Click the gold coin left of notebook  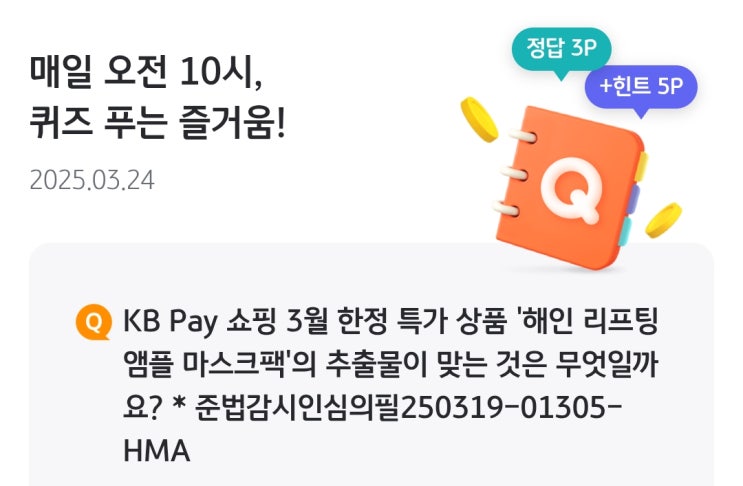(479, 119)
